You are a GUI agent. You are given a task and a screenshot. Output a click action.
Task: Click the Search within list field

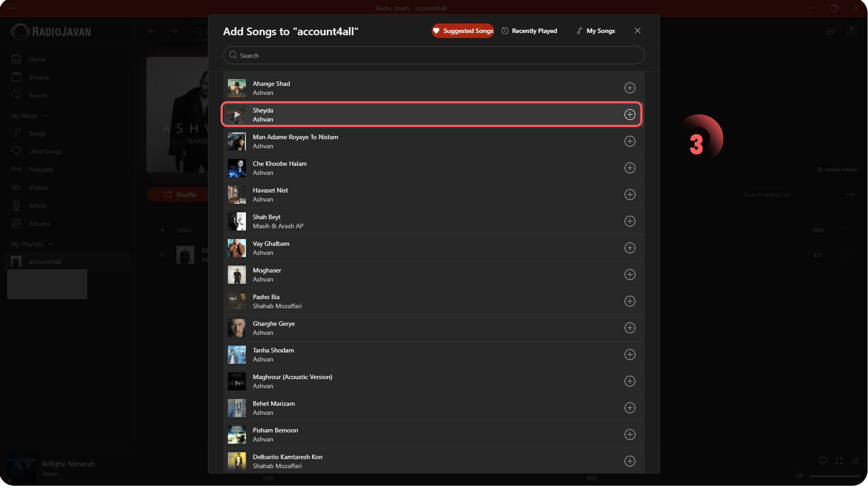click(x=788, y=195)
